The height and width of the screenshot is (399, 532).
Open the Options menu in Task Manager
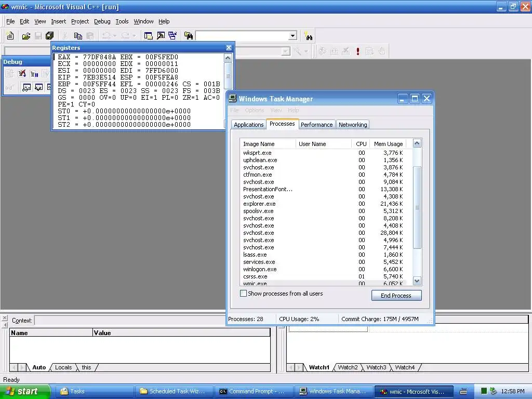(x=255, y=110)
